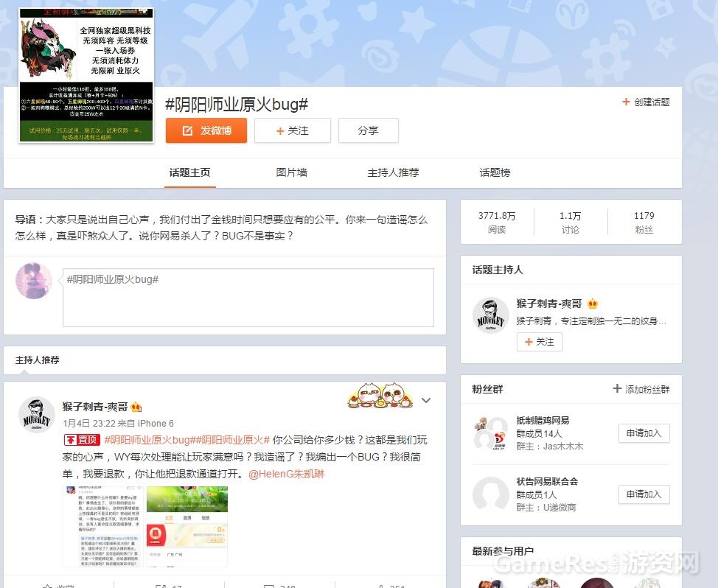Open 状告网易联合会 group avatar
This screenshot has height=588, width=718.
pos(491,494)
